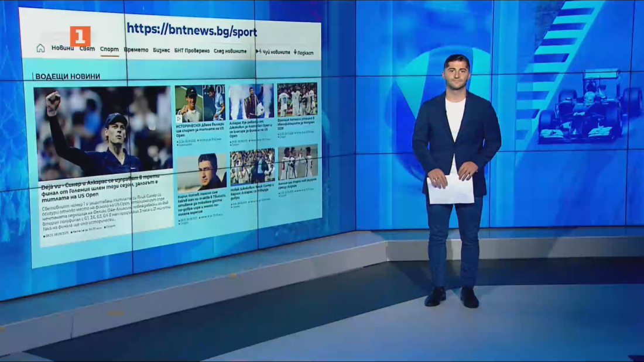
Task: Open the Франция football team thumbnail
Action: tap(297, 100)
